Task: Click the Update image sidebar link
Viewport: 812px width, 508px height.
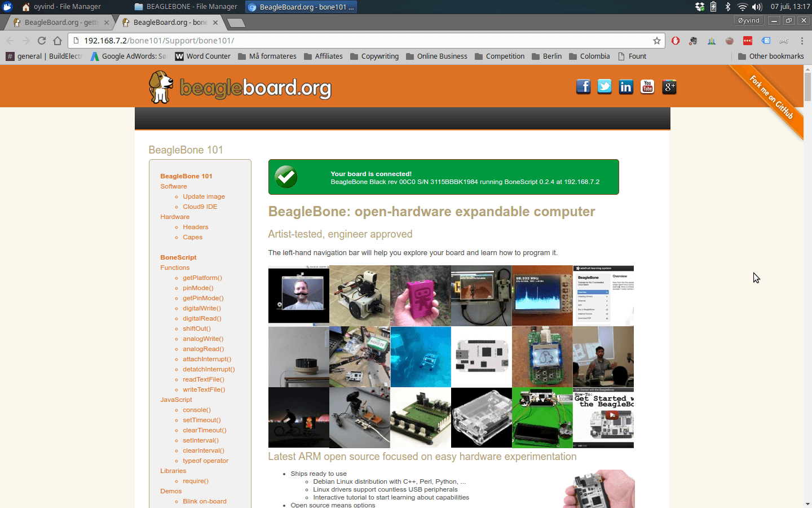Action: click(x=204, y=196)
